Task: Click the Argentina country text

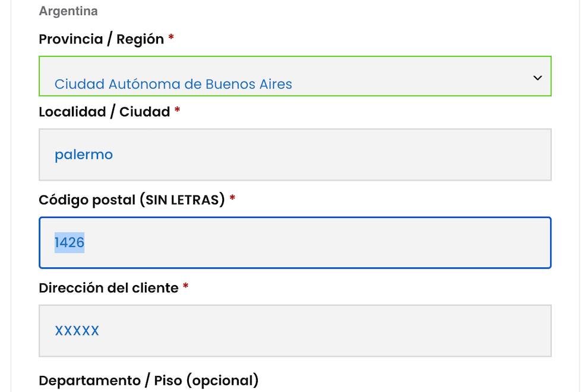Action: pyautogui.click(x=68, y=11)
